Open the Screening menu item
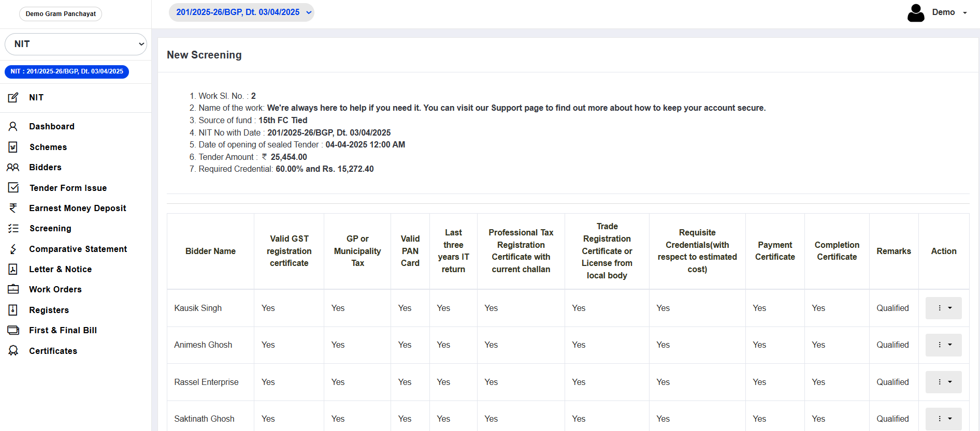 click(x=50, y=228)
